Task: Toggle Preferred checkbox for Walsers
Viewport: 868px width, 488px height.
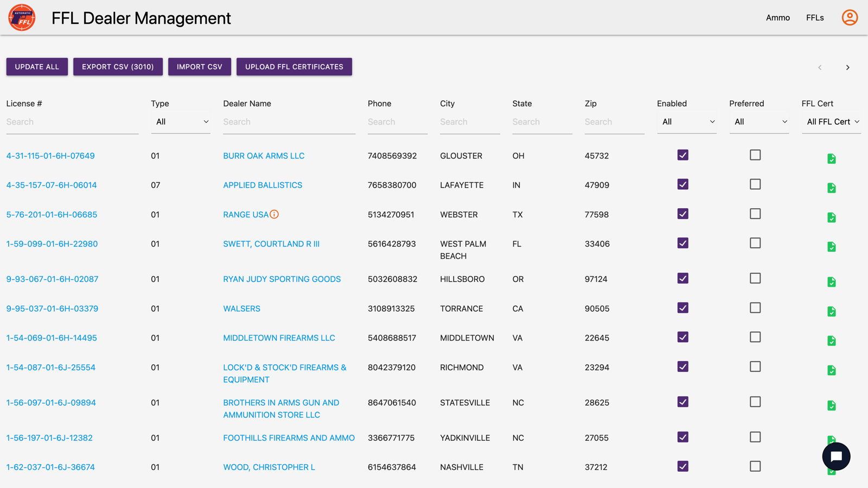Action: pos(755,308)
